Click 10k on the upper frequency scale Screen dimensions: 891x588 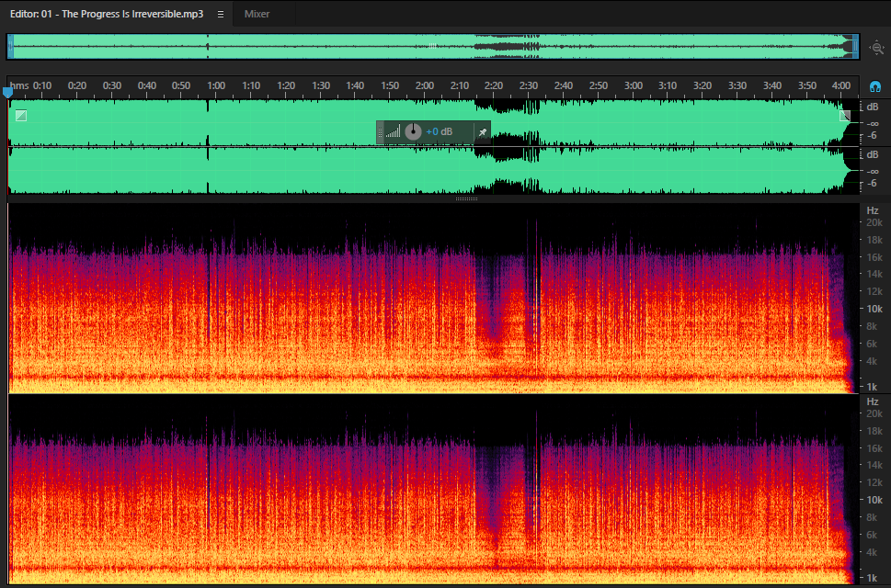coord(874,309)
